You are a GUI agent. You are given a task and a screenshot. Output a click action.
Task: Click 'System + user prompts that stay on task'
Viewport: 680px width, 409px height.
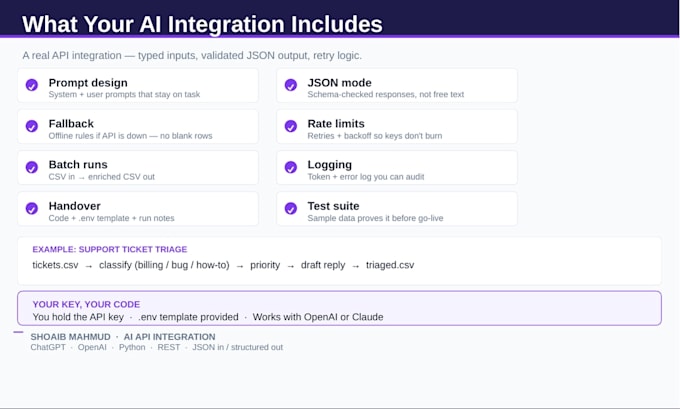[124, 95]
